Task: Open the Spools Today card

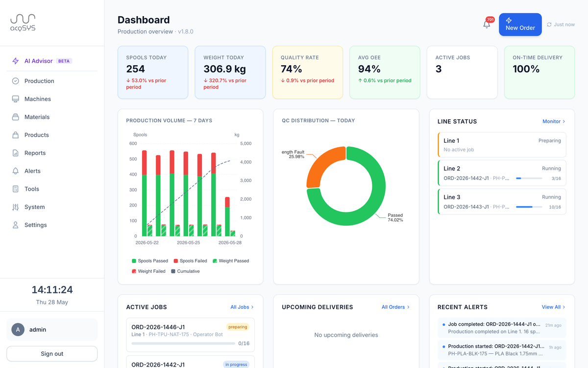Action: pyautogui.click(x=153, y=73)
